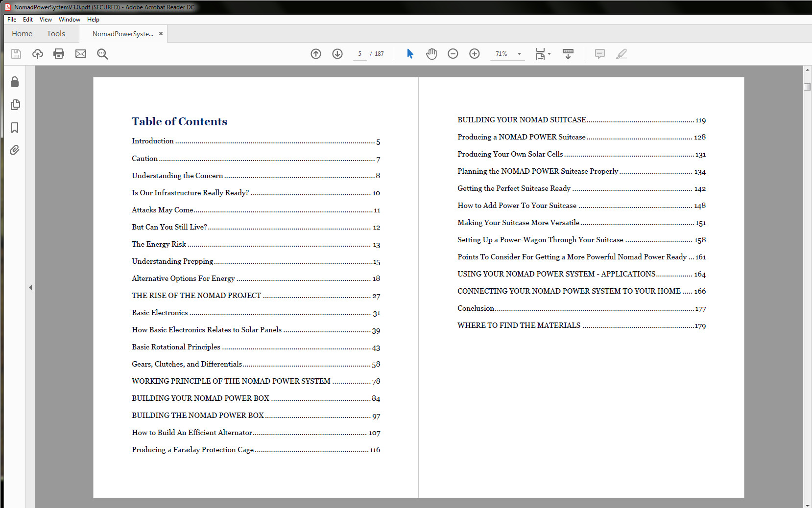Jump to Basic Electronics contents entry
This screenshot has width=812, height=508.
point(160,313)
